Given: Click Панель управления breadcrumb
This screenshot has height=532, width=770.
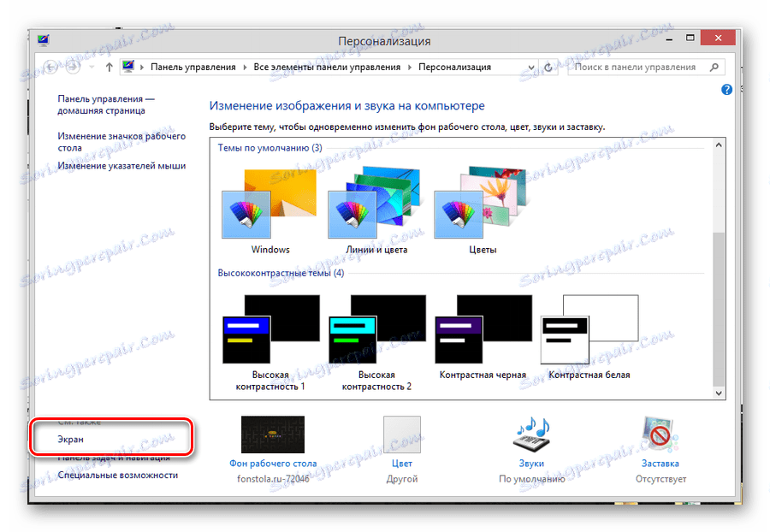Looking at the screenshot, I should pyautogui.click(x=193, y=68).
